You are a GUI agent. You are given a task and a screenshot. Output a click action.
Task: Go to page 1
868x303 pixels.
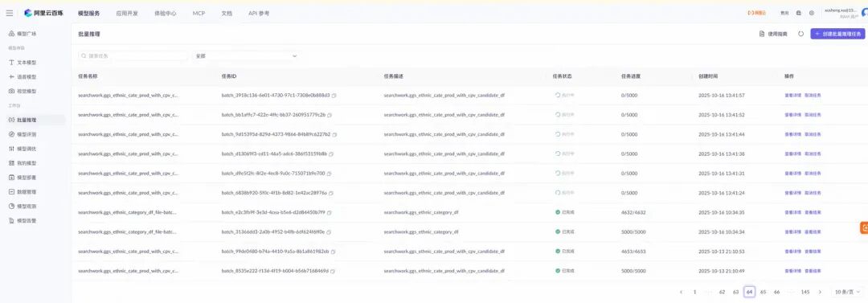[694, 292]
